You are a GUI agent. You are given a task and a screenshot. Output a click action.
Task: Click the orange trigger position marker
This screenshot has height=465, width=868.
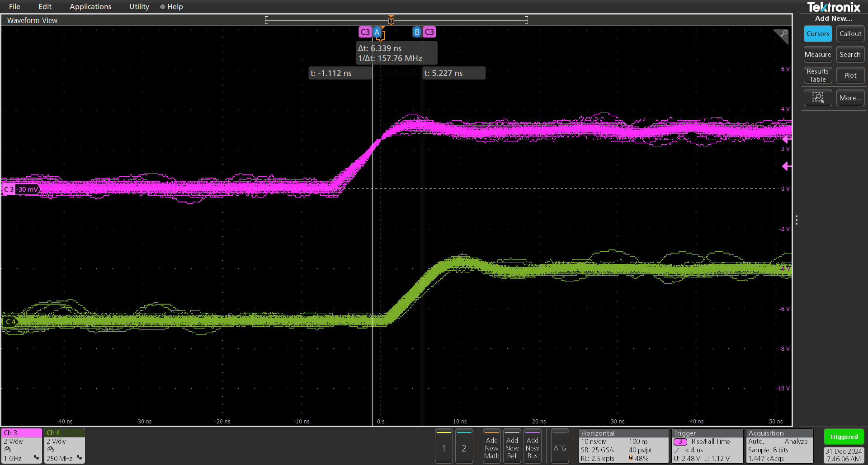[391, 20]
